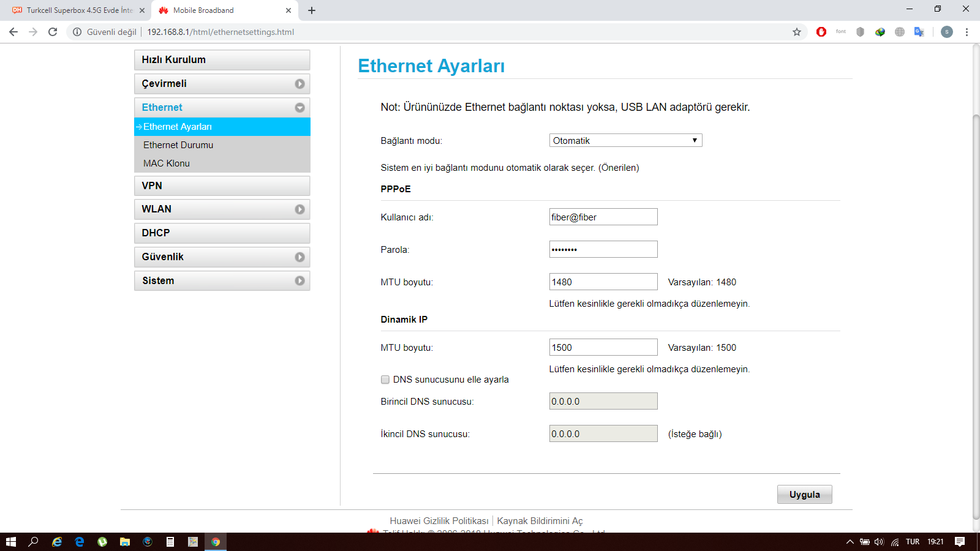
Task: Collapse Ethernet menu section
Action: (222, 108)
